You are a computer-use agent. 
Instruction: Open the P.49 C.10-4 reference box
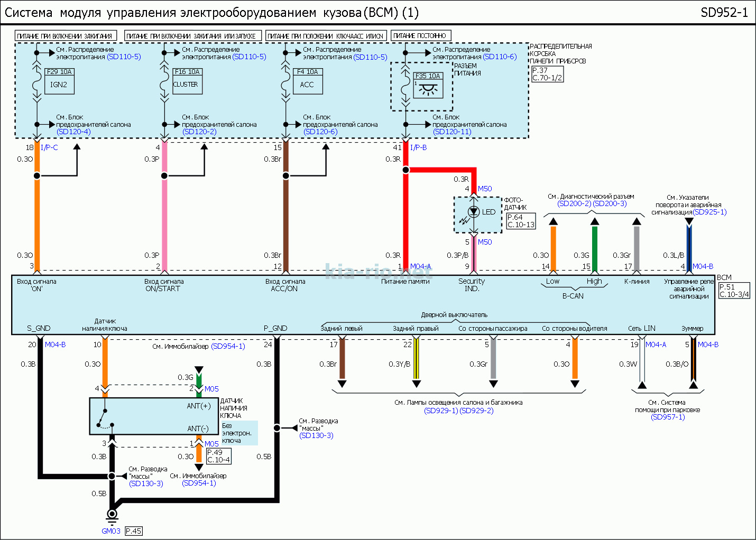tap(218, 456)
